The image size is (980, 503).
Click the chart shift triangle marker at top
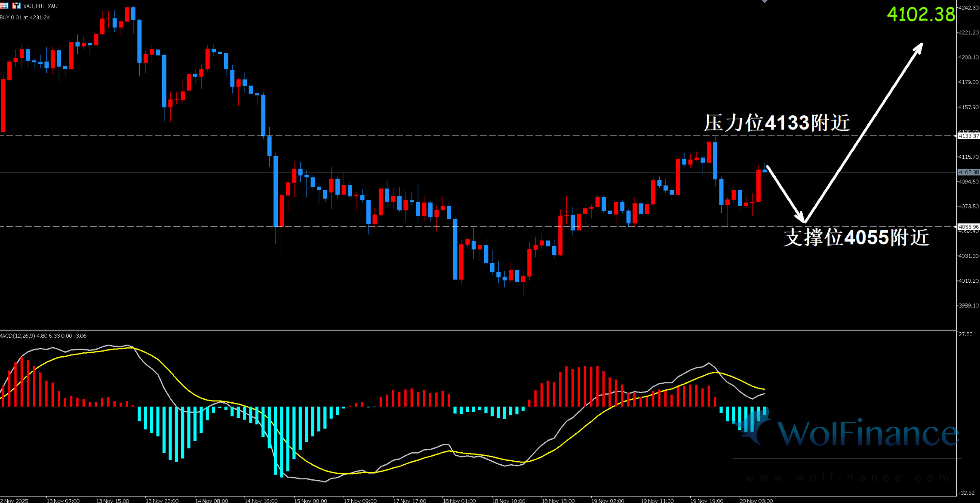point(765,1)
